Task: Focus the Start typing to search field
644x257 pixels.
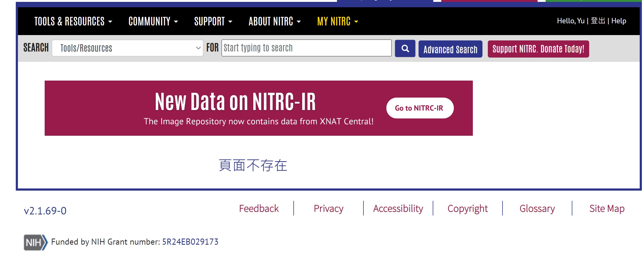Action: coord(306,48)
